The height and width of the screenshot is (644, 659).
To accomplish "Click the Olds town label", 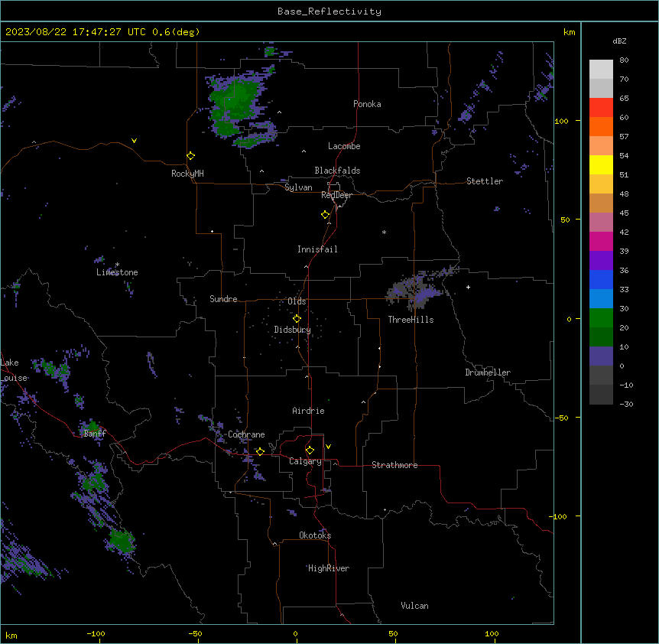I will (297, 301).
